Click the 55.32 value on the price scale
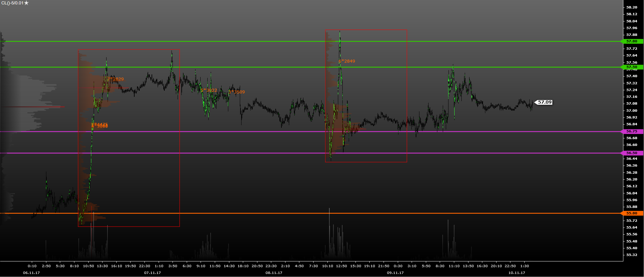Screen dimensions: 644x277 pyautogui.click(x=631, y=255)
